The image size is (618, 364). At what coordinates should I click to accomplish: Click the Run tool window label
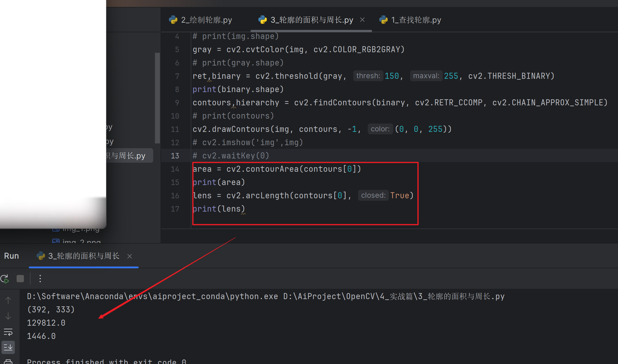tap(11, 256)
